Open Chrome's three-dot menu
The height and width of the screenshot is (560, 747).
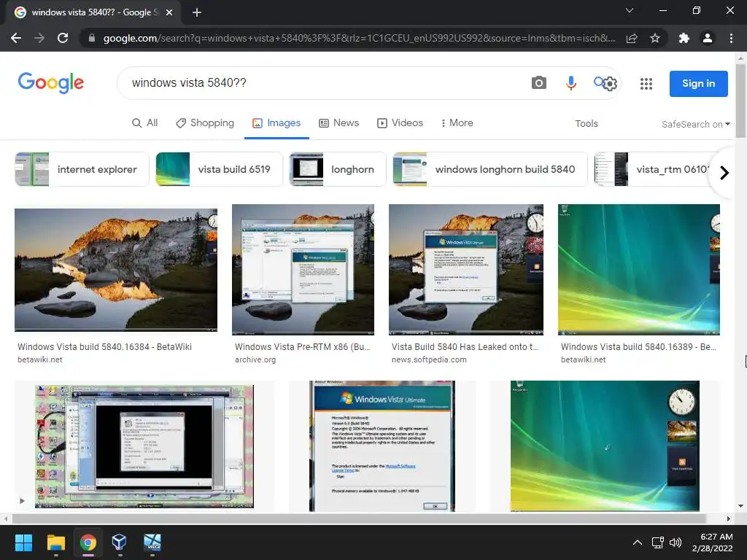[731, 38]
